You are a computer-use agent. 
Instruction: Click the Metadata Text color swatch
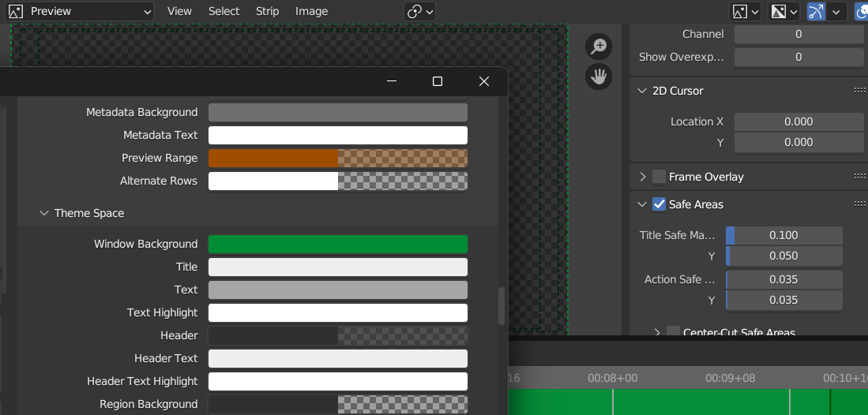pos(338,135)
